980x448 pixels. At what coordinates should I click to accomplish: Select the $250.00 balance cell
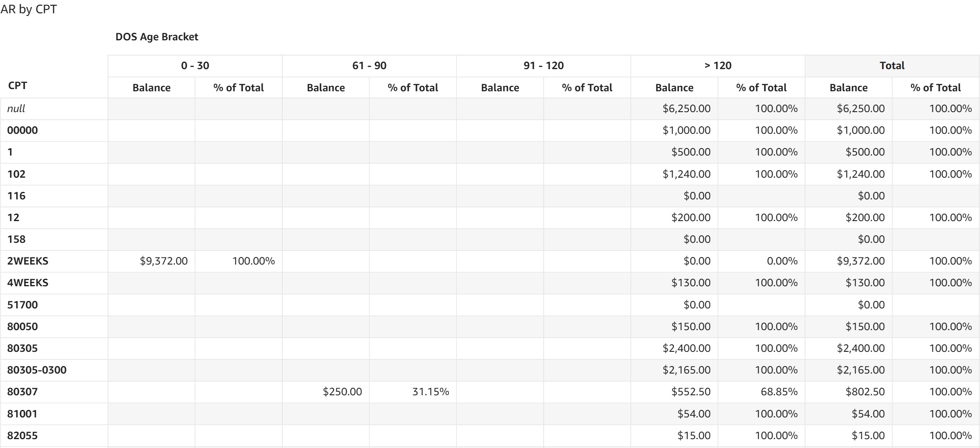point(342,392)
